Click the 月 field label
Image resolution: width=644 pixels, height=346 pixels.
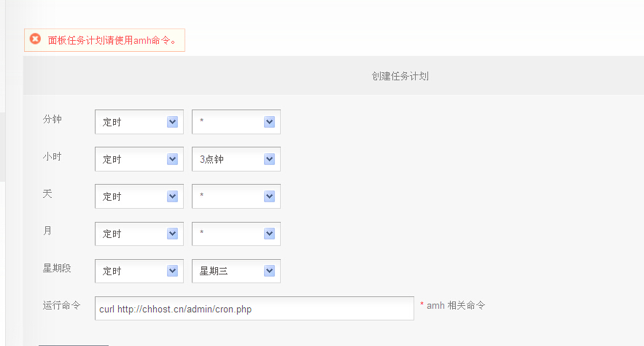click(x=47, y=231)
